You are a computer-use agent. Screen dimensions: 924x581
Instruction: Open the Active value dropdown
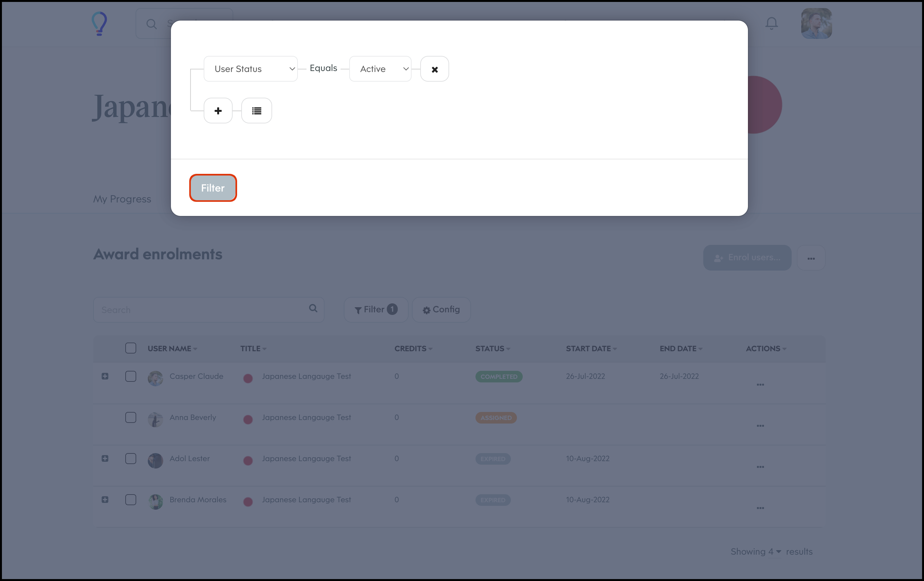380,69
